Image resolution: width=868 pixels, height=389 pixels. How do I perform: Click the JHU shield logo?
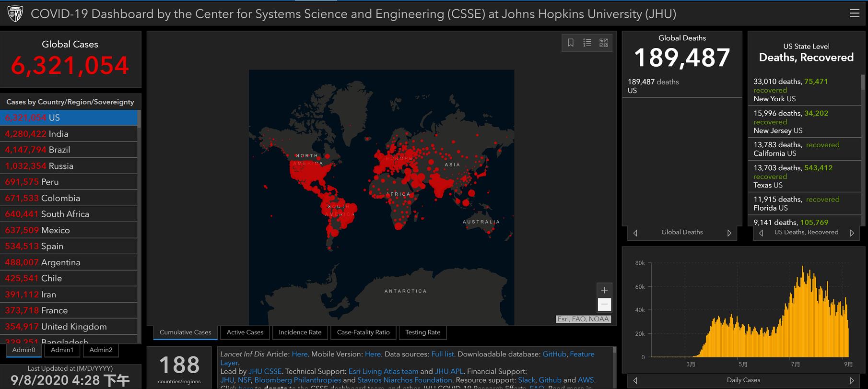[15, 14]
